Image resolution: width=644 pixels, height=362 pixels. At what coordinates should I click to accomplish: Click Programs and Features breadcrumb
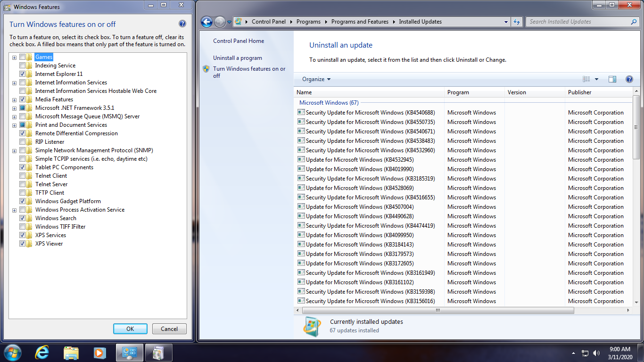point(360,22)
